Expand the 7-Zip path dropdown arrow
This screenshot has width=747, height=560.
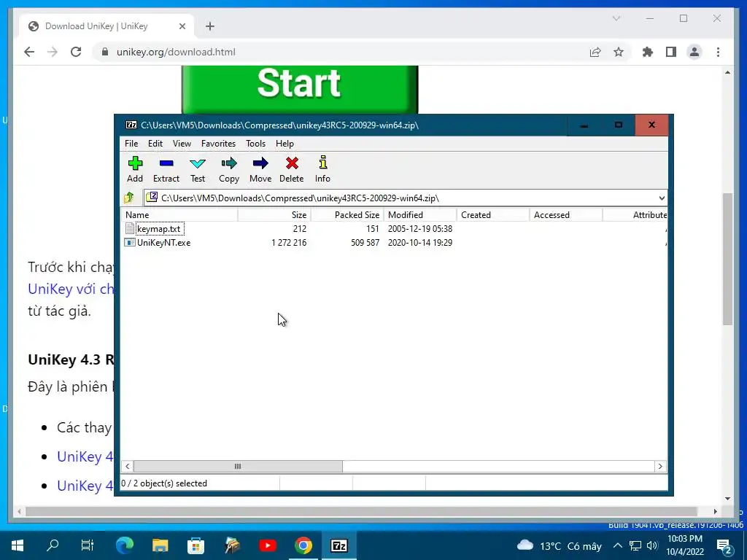(661, 198)
